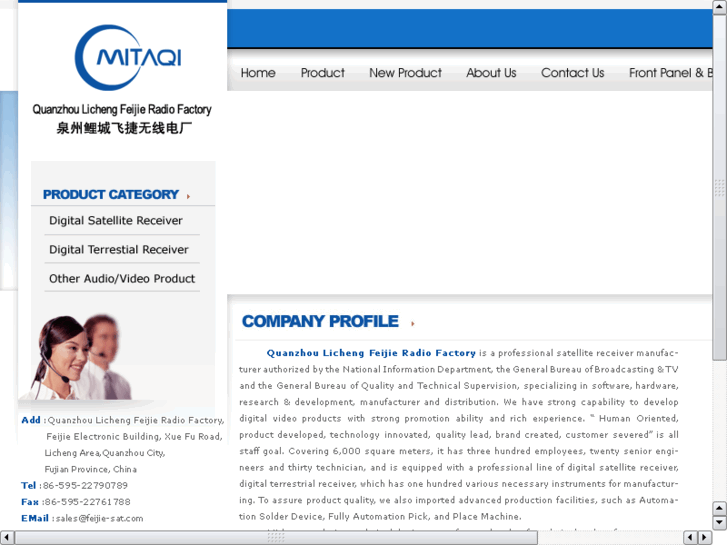Select Digital Terrestial Receiver category
Screen dimensions: 727x545
(x=119, y=250)
